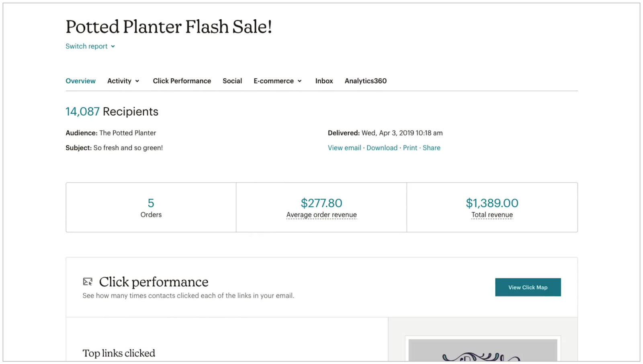
Task: Click the Top links clicked heading
Action: [119, 353]
